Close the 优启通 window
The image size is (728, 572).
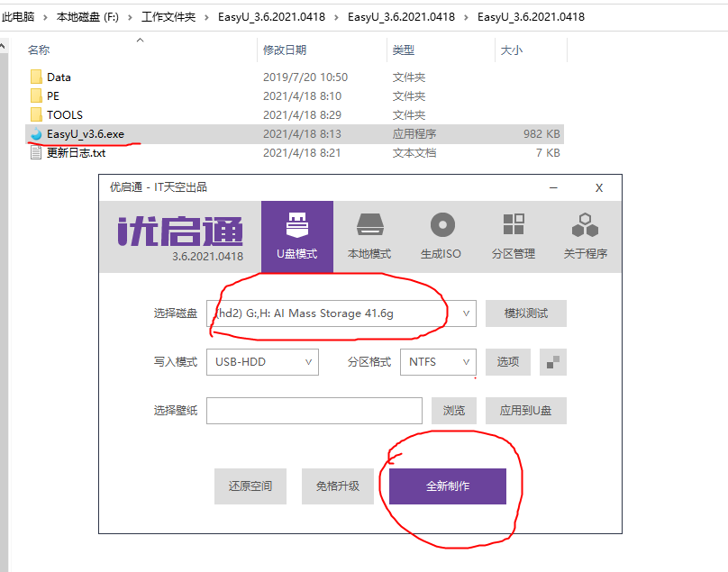(x=599, y=188)
